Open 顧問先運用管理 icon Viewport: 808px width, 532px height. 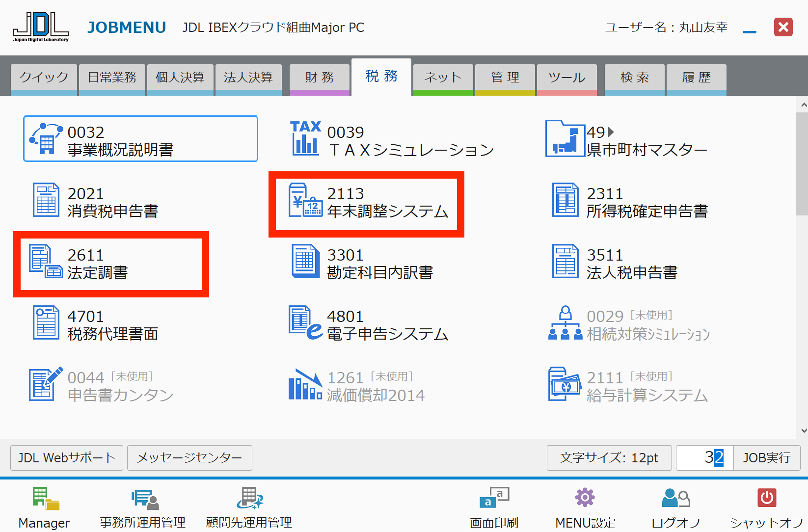(250, 498)
